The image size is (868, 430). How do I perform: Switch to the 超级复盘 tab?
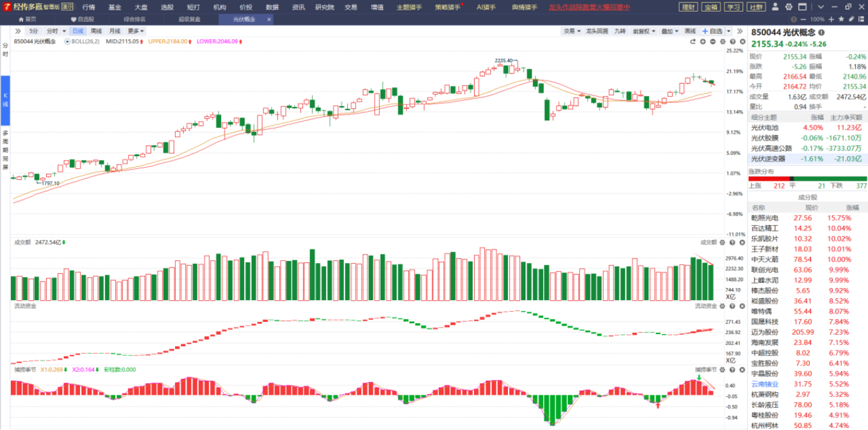click(189, 19)
